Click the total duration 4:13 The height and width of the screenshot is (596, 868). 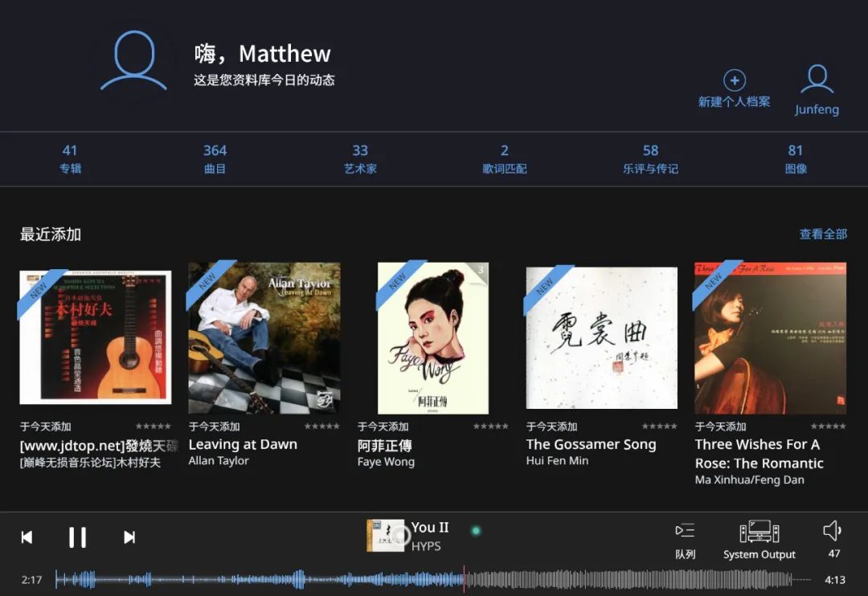tap(835, 580)
